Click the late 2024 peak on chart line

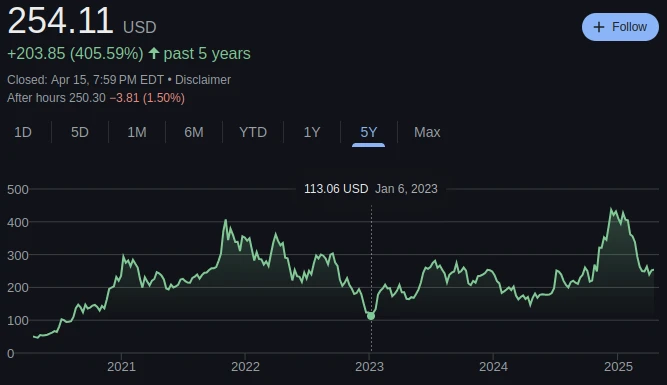[x=611, y=209]
